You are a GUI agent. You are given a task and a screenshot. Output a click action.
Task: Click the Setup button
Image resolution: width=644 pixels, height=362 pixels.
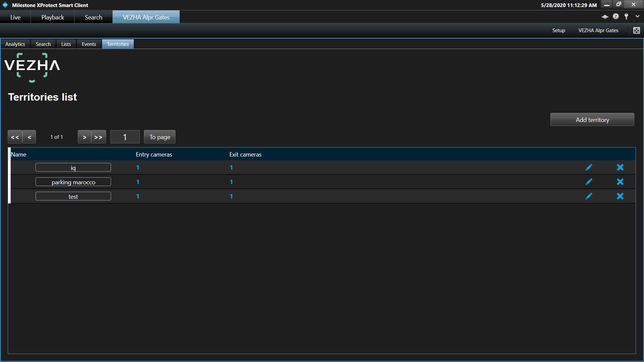[x=558, y=31]
